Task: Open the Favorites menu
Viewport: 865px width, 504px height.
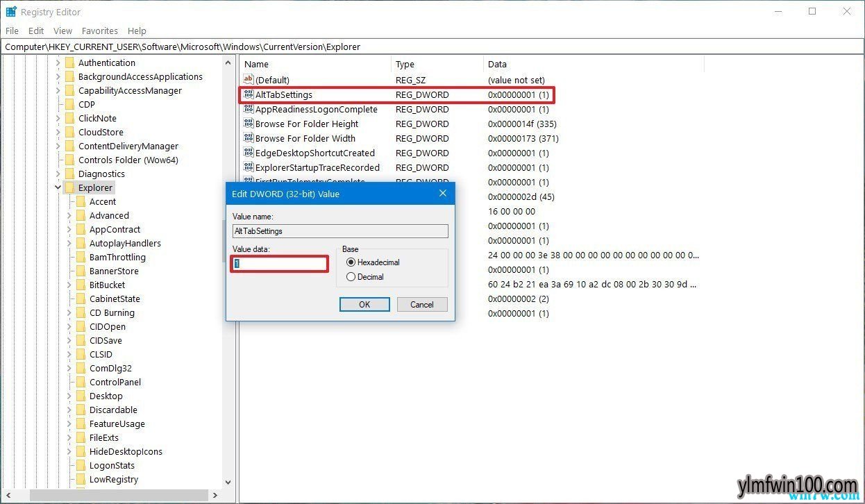Action: pos(100,31)
